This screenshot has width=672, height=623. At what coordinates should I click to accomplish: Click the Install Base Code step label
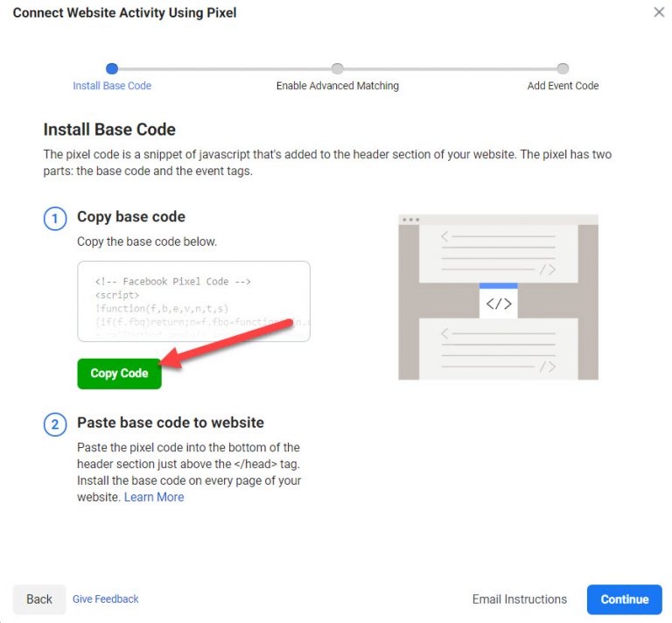coord(112,86)
